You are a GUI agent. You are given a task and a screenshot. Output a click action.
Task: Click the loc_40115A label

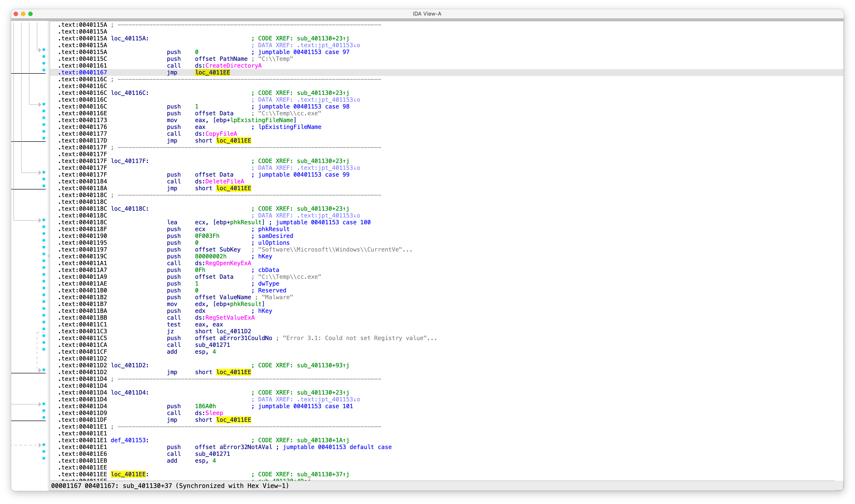click(x=130, y=38)
